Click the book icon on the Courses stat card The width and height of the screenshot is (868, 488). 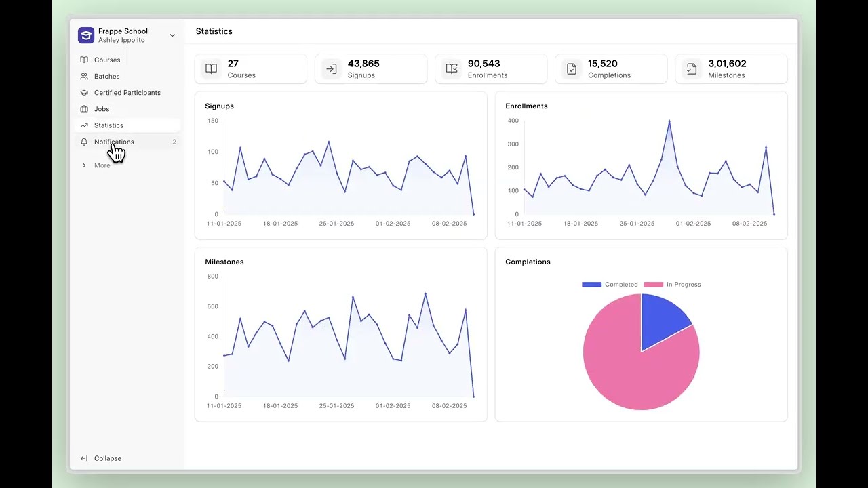[212, 68]
